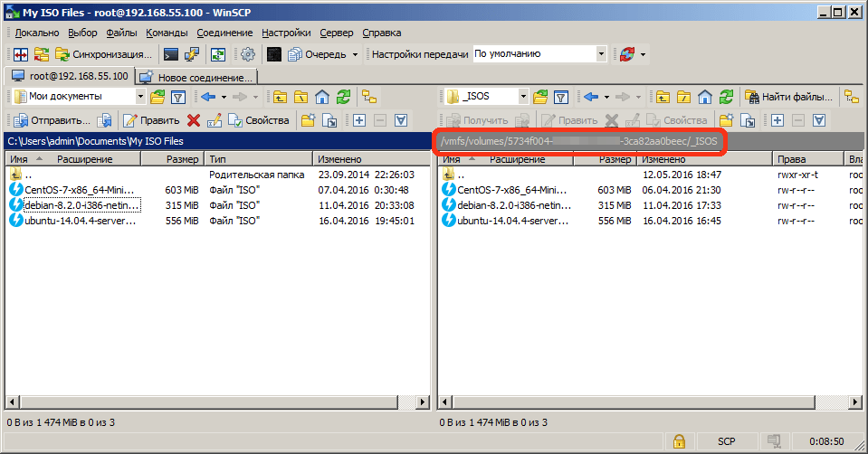868x454 pixels.
Task: Click Keep Remote Directory Up To Date icon
Action: click(x=218, y=54)
